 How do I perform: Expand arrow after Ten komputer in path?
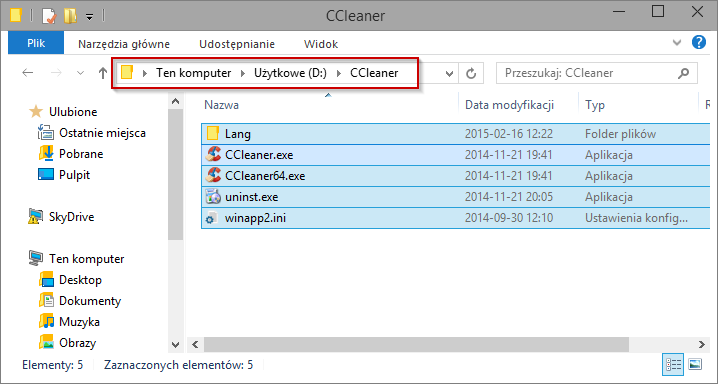242,73
